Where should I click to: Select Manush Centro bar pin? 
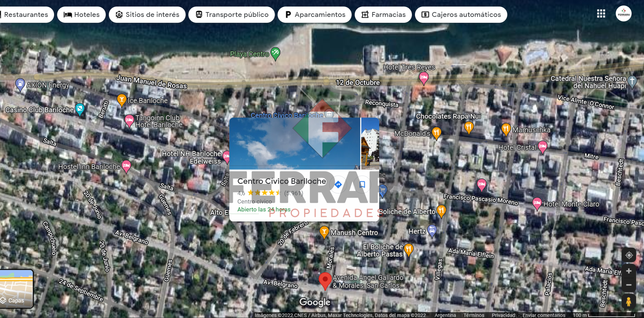coord(324,232)
